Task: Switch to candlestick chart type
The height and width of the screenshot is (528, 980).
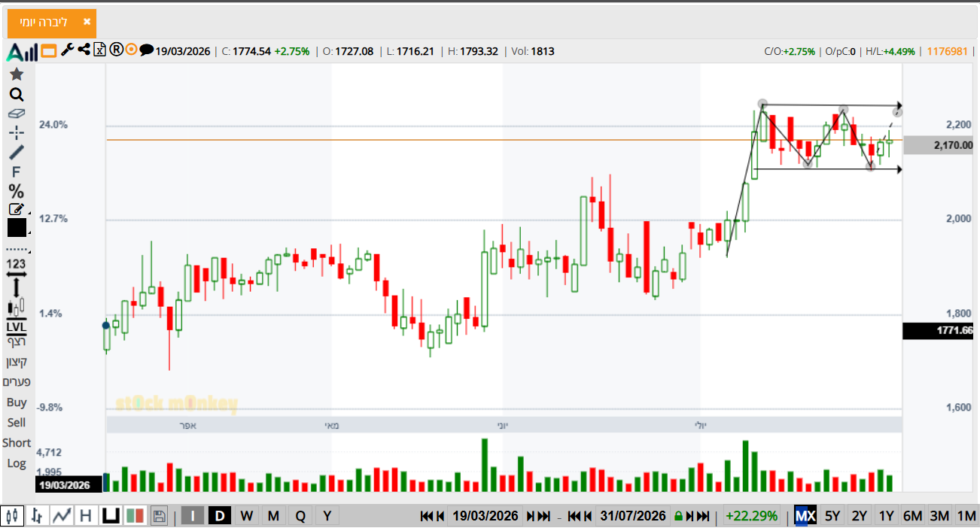Action: click(x=11, y=516)
